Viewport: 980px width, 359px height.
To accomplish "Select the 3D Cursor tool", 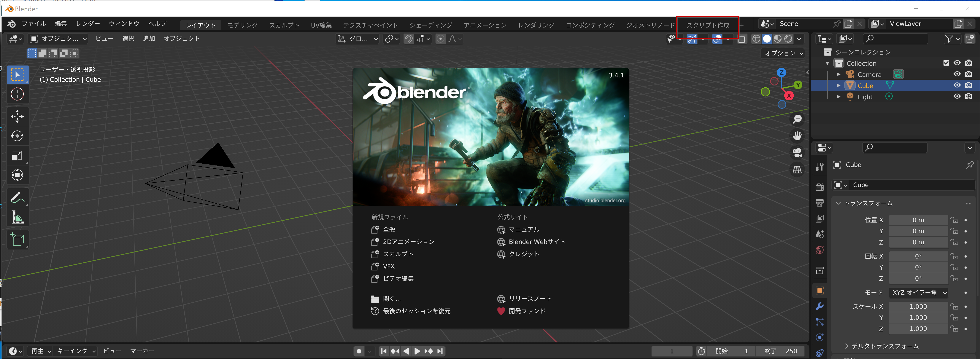I will click(x=17, y=94).
